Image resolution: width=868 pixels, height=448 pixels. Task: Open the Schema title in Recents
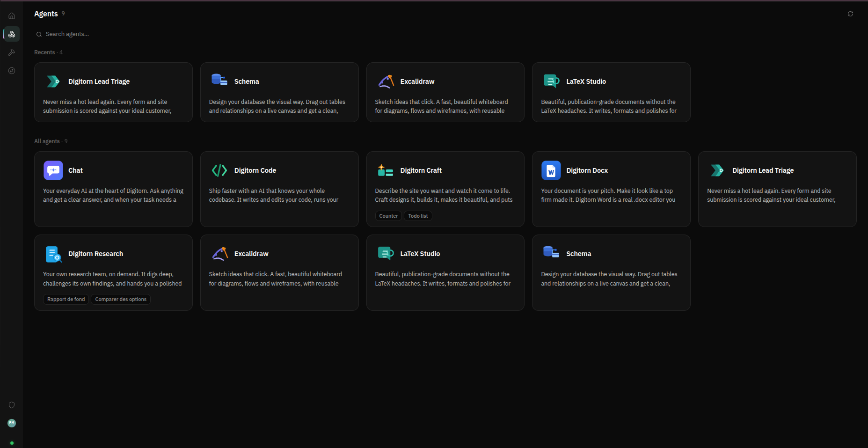(x=247, y=81)
